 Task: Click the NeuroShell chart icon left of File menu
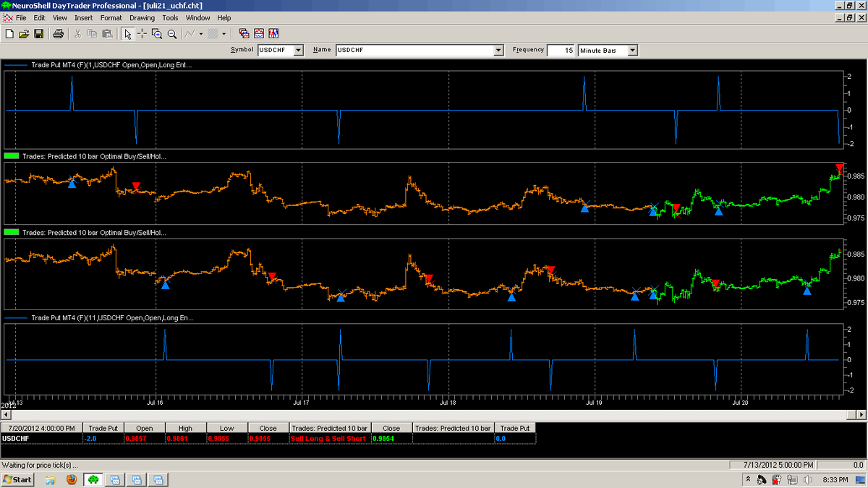click(x=7, y=17)
